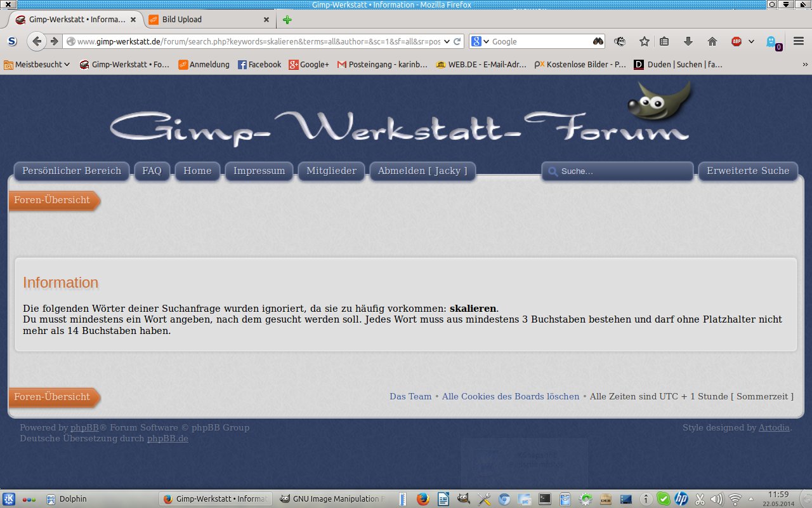Open the phpBB link in footer

[x=84, y=427]
